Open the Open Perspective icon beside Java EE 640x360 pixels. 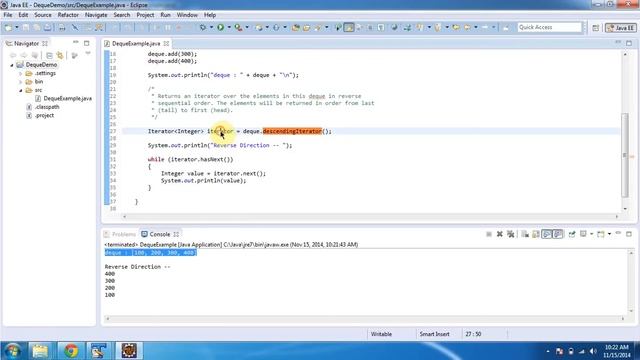596,28
